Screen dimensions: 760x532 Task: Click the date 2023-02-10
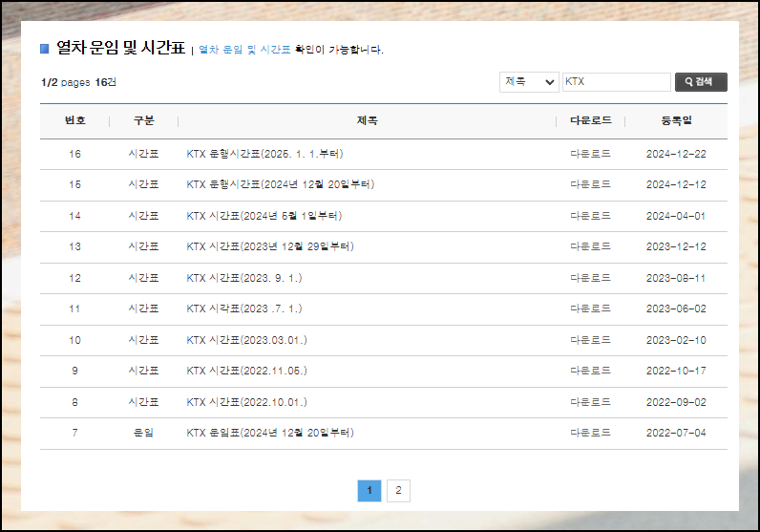(x=676, y=340)
